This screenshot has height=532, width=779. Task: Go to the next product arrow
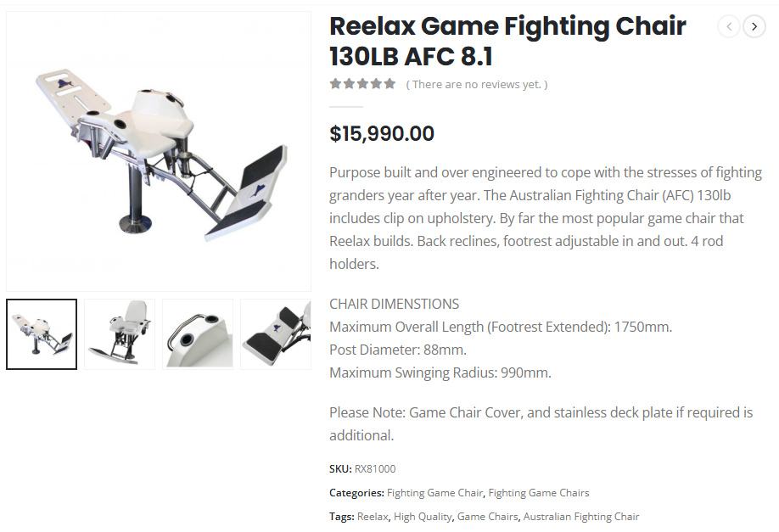754,26
